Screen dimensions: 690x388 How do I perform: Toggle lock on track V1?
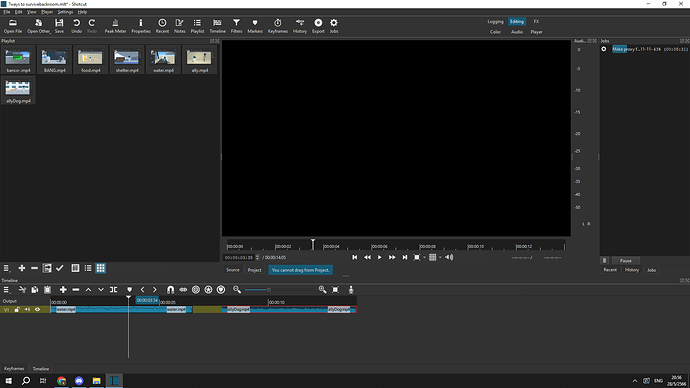point(17,310)
